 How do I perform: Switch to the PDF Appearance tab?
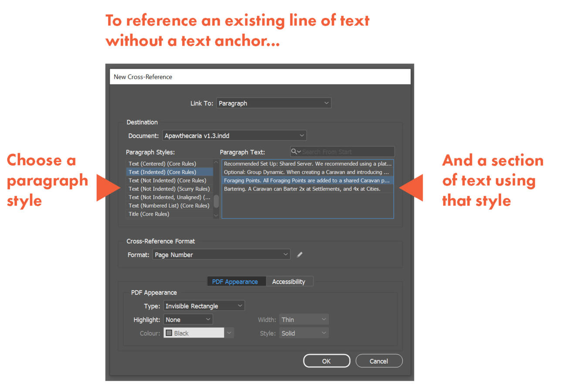coord(236,281)
